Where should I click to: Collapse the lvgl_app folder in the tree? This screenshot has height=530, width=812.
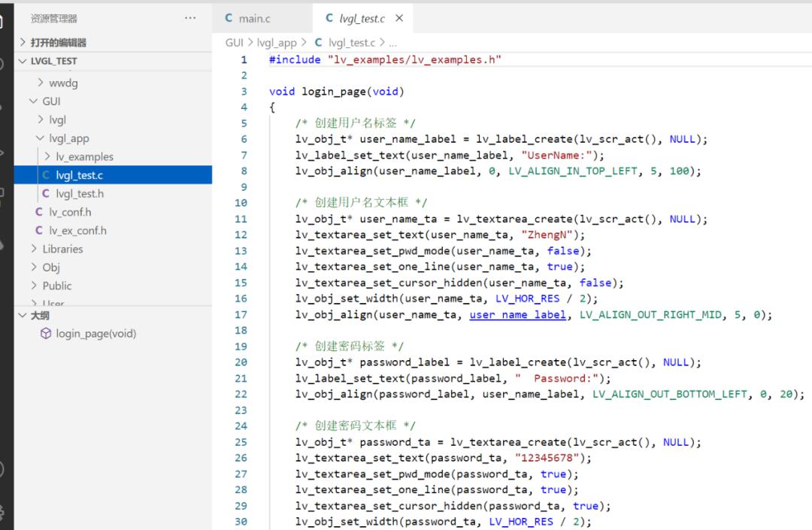(41, 138)
